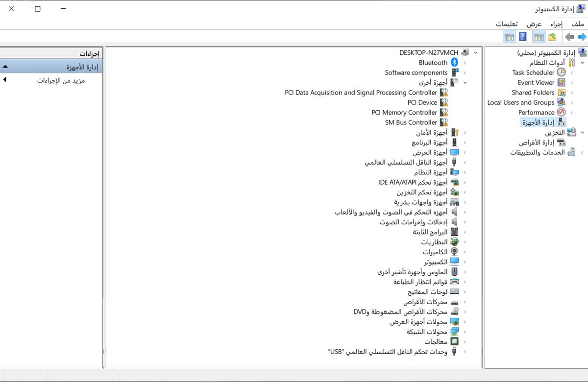Click the blue forward arrow toolbar icon
The image size is (588, 382).
(582, 37)
